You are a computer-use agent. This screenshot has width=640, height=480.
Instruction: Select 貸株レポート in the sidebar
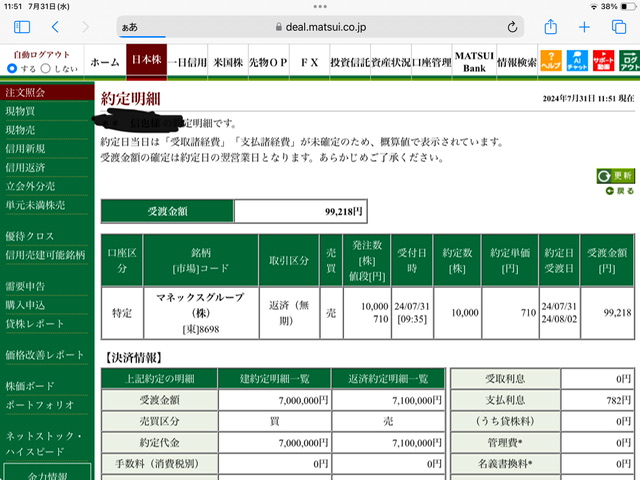click(35, 324)
